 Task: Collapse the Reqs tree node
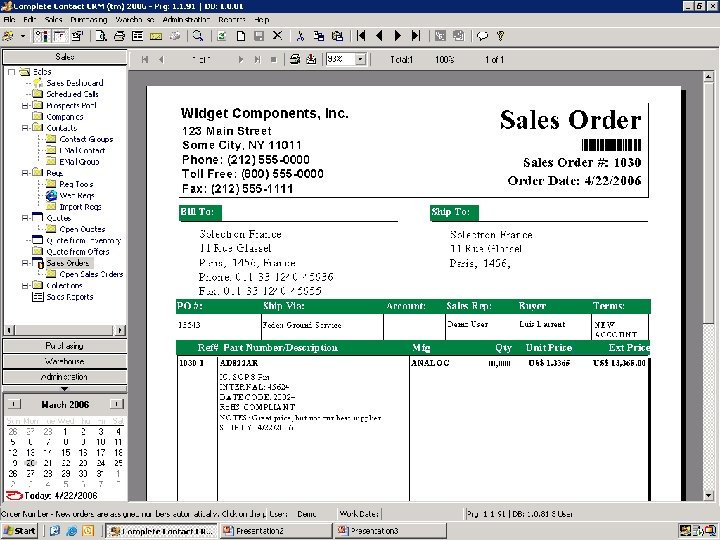[25, 173]
